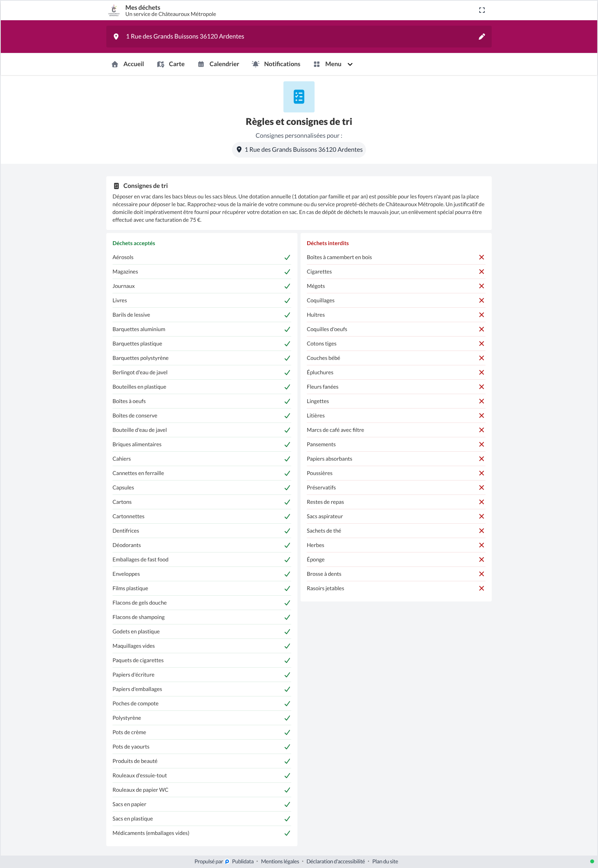598x868 pixels.
Task: Click the location pin in the address bar
Action: (x=116, y=37)
